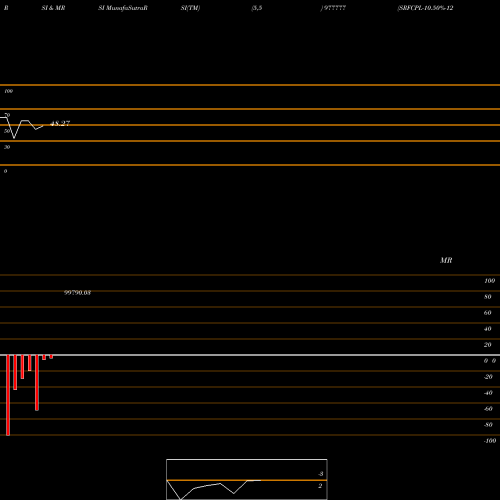Click the 100 label on RSI axis
500x500 pixels.
tap(9, 91)
